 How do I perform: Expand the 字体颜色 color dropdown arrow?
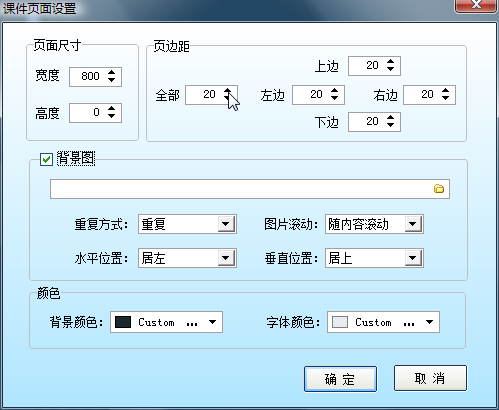pyautogui.click(x=429, y=322)
